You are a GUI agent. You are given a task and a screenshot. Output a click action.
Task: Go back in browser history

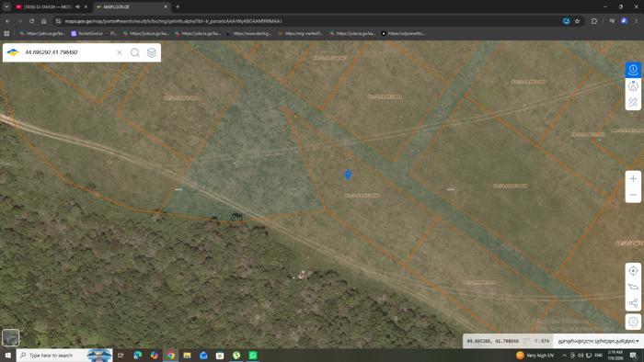(x=7, y=21)
